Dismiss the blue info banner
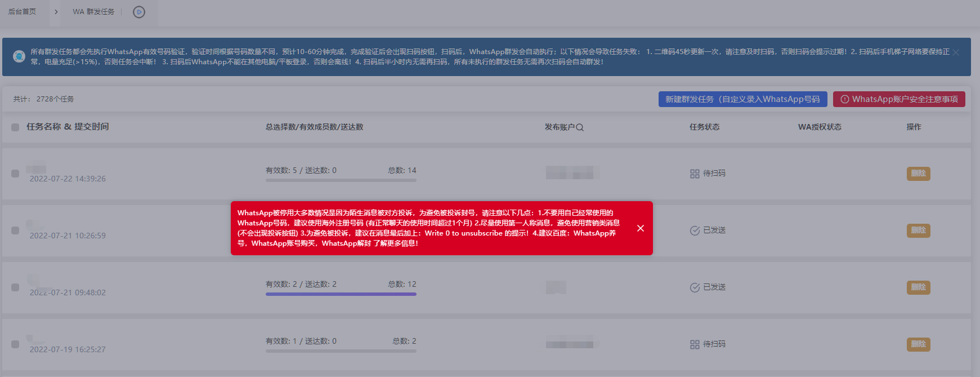 point(956,52)
